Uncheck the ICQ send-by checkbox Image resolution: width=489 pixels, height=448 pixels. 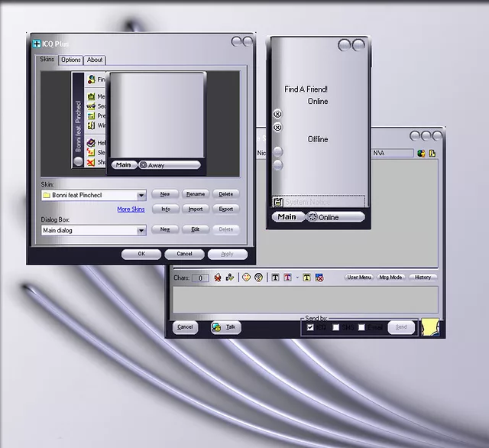310,327
